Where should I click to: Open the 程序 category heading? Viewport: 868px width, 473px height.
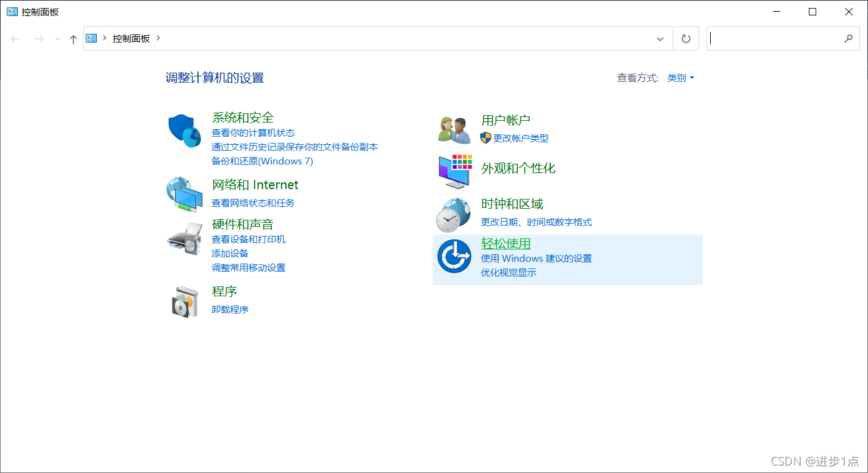pos(224,291)
